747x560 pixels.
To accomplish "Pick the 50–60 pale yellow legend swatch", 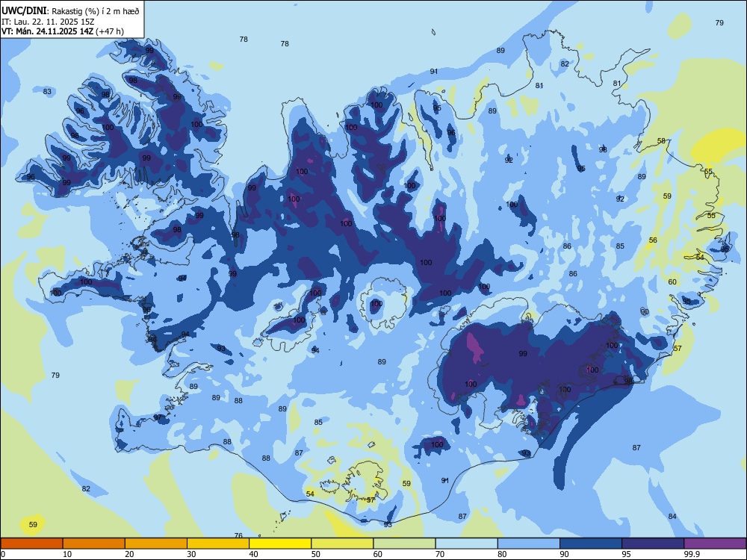I will coord(342,544).
